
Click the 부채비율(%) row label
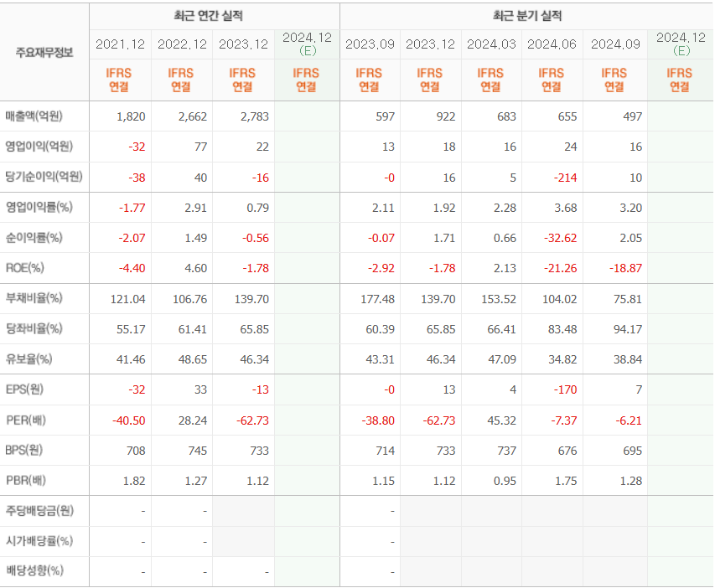[x=34, y=297]
